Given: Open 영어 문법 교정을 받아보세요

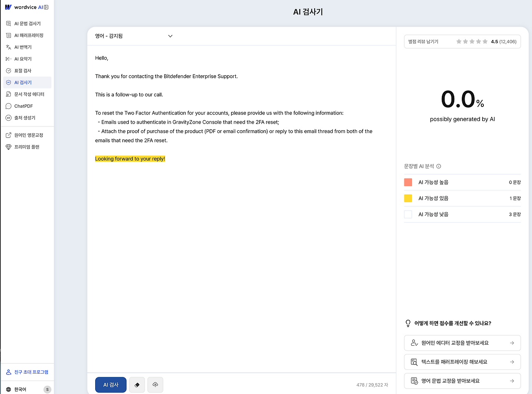Looking at the screenshot, I should (x=462, y=381).
